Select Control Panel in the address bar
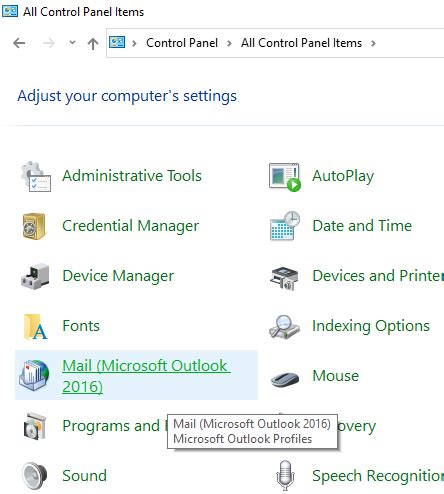Screen dimensions: 444x494 [x=182, y=43]
